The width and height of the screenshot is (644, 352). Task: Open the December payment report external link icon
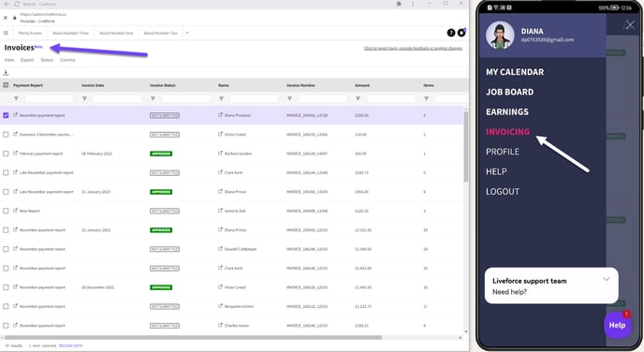coord(15,115)
